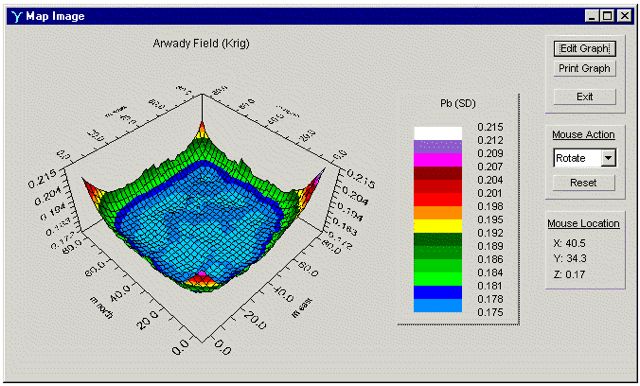
Task: Click the Y: 34.3 mouse location value
Action: point(569,258)
